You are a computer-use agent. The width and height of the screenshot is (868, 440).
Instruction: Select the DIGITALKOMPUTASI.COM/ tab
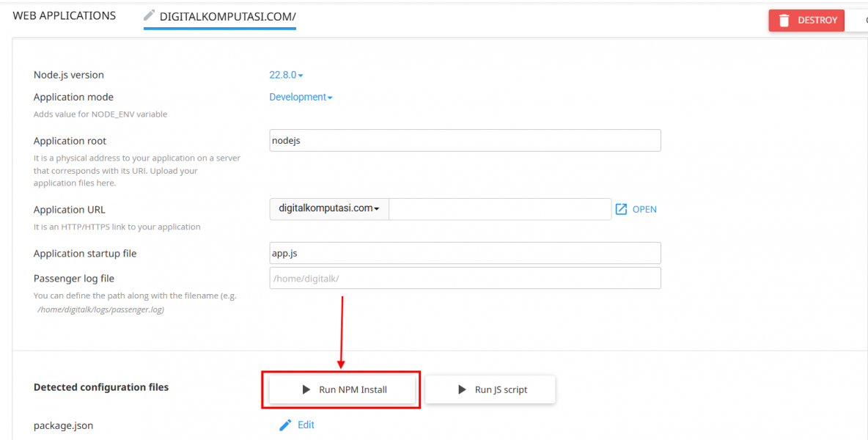pyautogui.click(x=220, y=17)
